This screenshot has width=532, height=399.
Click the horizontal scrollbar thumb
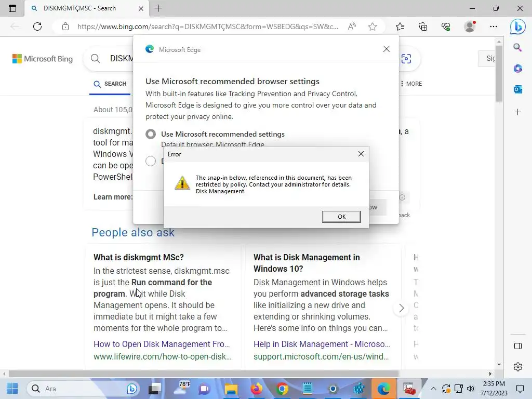(x=204, y=374)
